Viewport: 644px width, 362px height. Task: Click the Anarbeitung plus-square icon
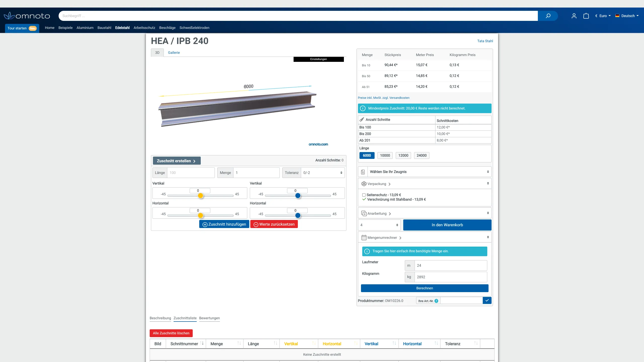tap(364, 213)
